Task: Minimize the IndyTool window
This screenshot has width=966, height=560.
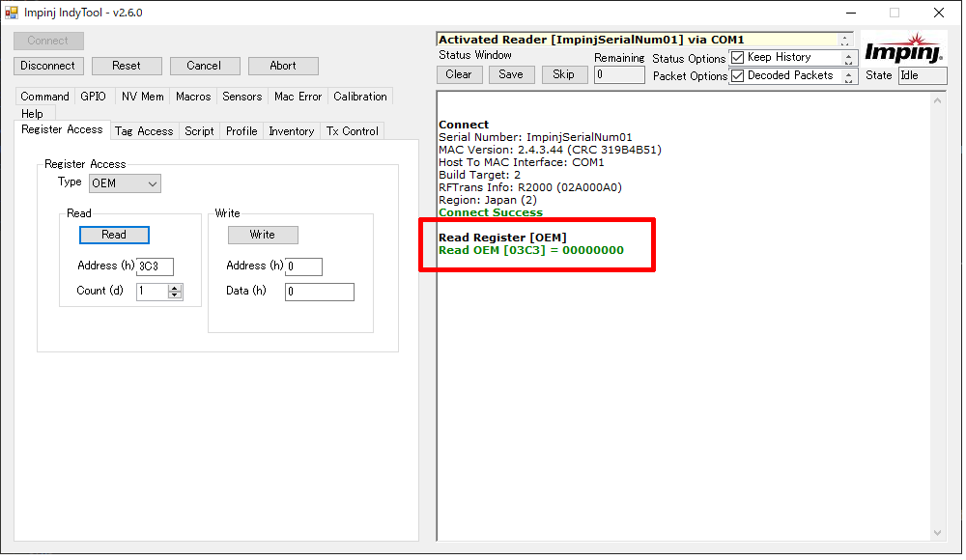Action: click(851, 13)
